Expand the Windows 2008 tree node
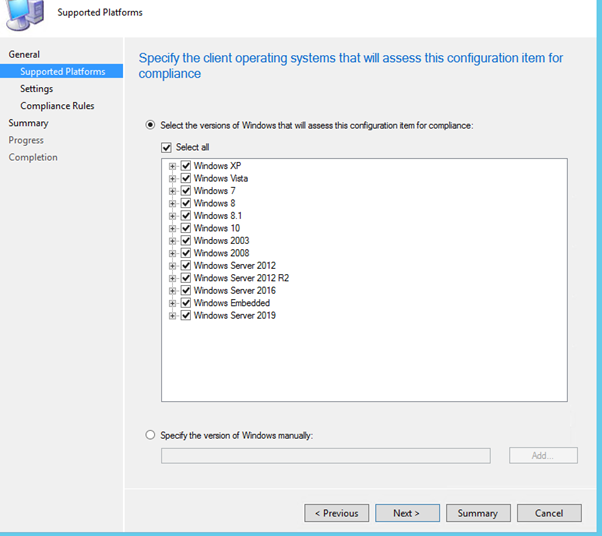This screenshot has width=602, height=536. click(x=172, y=253)
